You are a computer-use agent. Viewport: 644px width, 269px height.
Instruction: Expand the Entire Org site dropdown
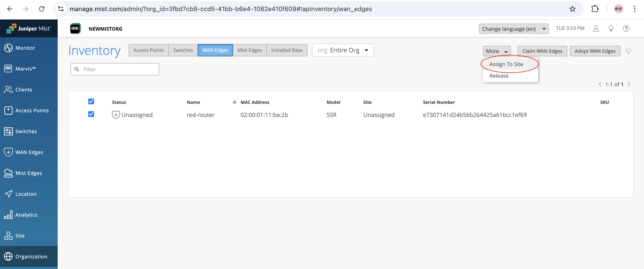366,50
